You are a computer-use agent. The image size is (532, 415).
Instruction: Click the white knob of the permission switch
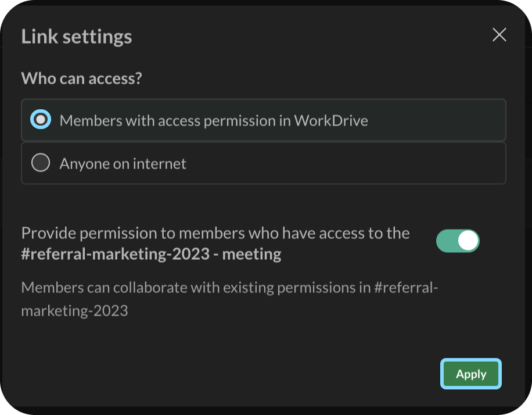pyautogui.click(x=468, y=241)
